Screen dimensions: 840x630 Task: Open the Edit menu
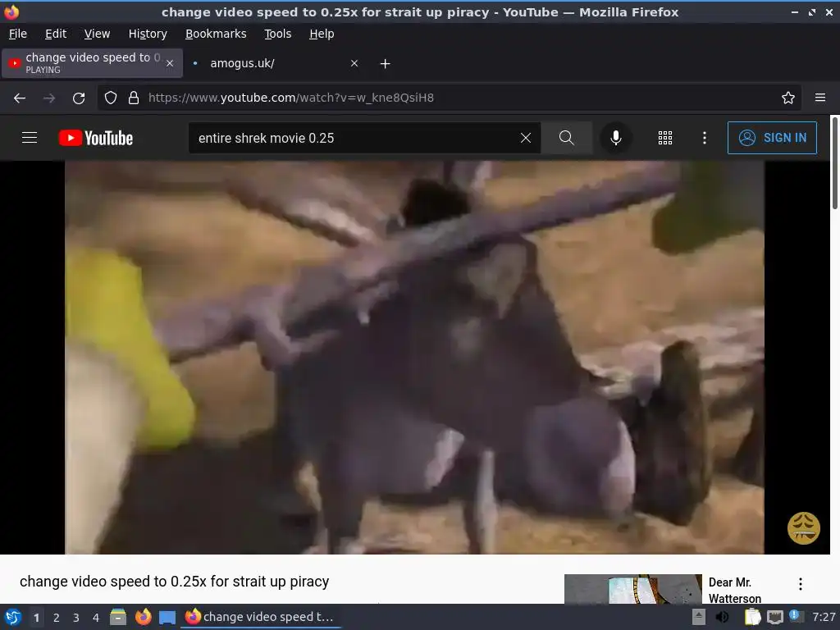click(x=56, y=34)
